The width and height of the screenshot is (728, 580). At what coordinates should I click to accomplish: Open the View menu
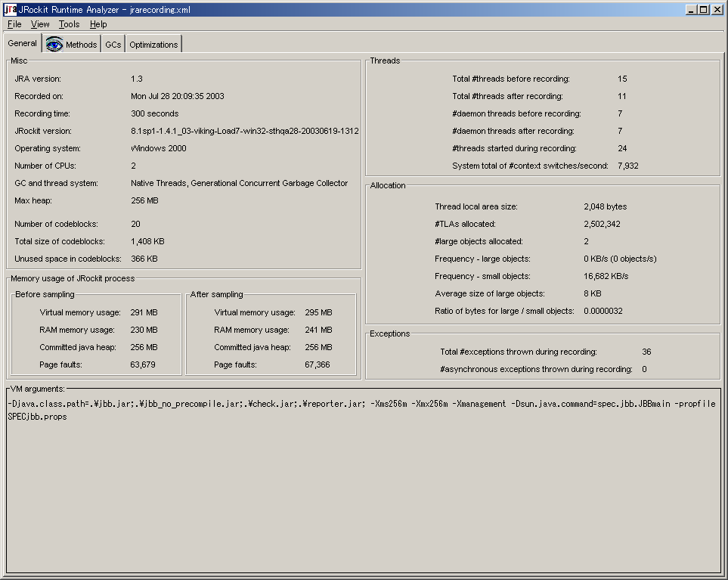[x=39, y=24]
